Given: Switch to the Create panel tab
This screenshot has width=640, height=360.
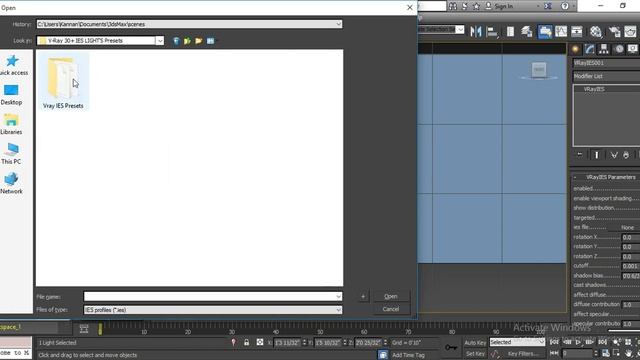Looking at the screenshot, I should coord(576,49).
